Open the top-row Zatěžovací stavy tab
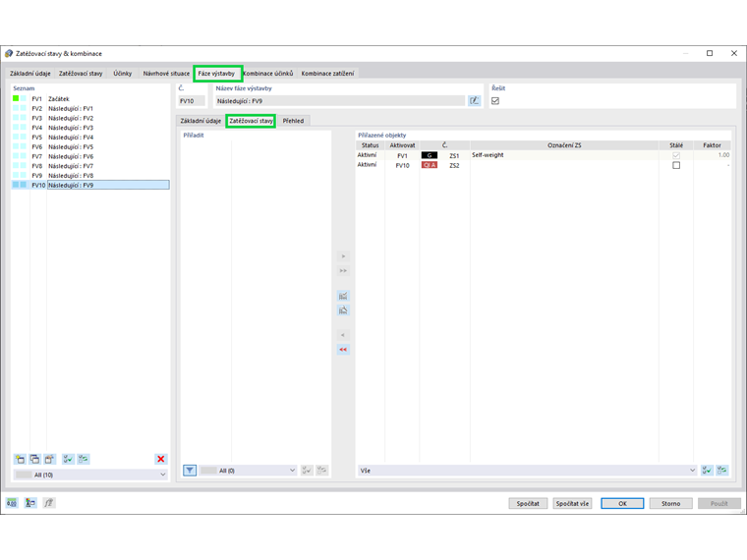Screen dimensions: 747x560 (81, 74)
